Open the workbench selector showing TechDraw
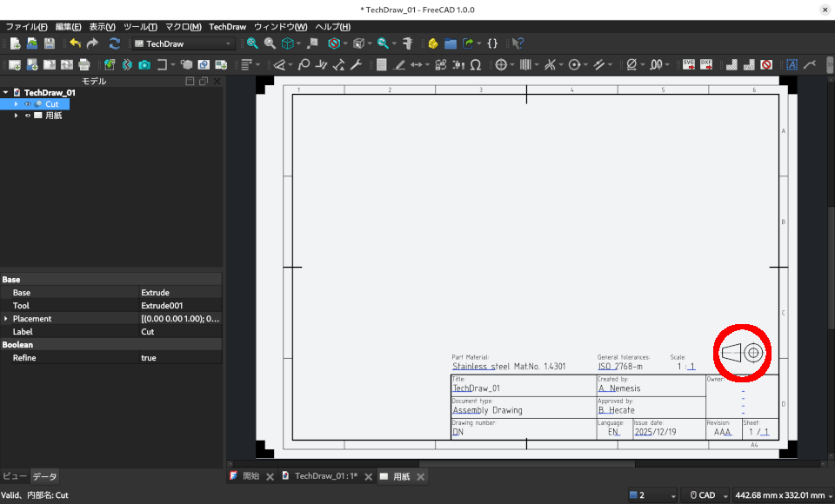 point(183,43)
